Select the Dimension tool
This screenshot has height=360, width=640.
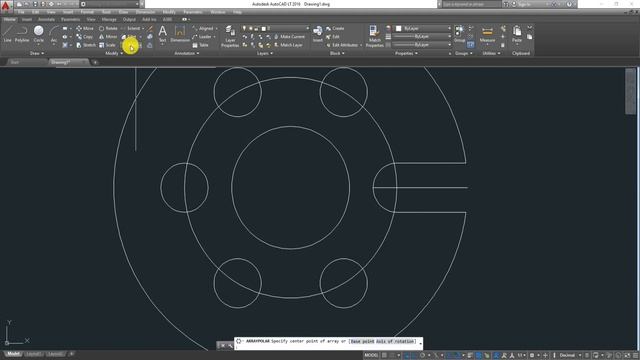180,33
